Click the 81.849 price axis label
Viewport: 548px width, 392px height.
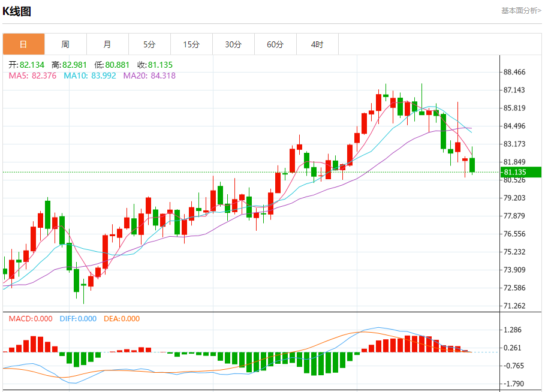[514, 162]
